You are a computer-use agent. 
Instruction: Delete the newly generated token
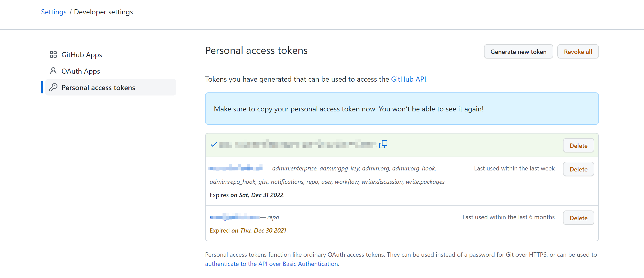(578, 146)
